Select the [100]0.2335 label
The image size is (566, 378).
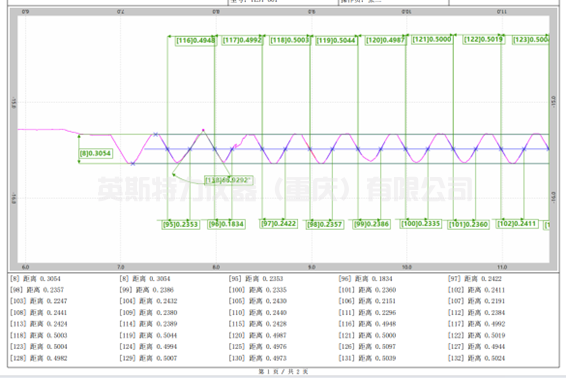421,223
